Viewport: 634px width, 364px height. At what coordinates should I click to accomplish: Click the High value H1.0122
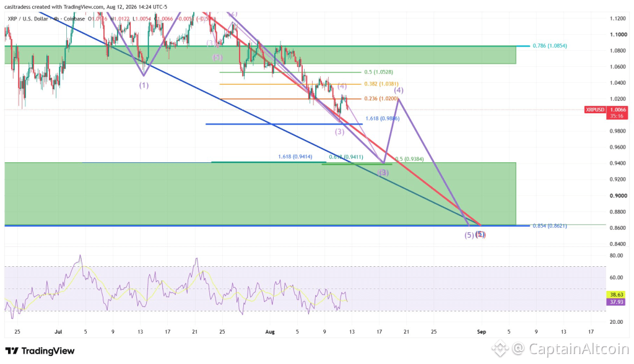coord(120,19)
